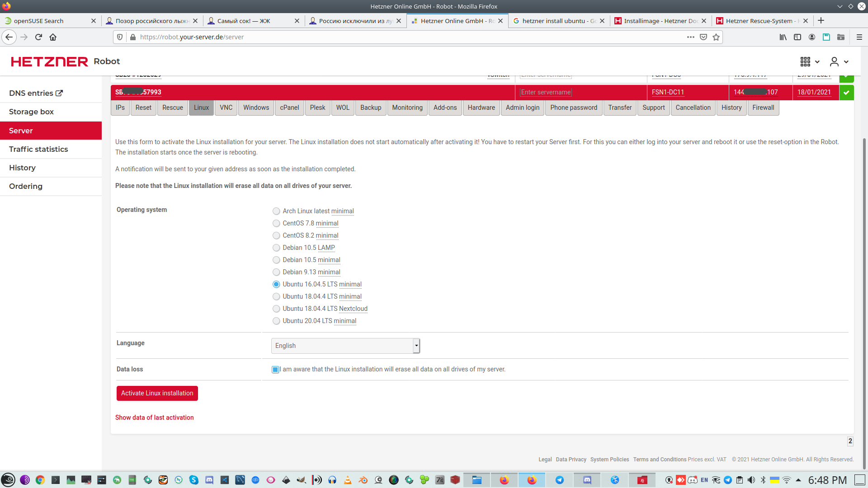The width and height of the screenshot is (868, 488).
Task: Click the Firefox reload page icon
Action: click(x=38, y=37)
